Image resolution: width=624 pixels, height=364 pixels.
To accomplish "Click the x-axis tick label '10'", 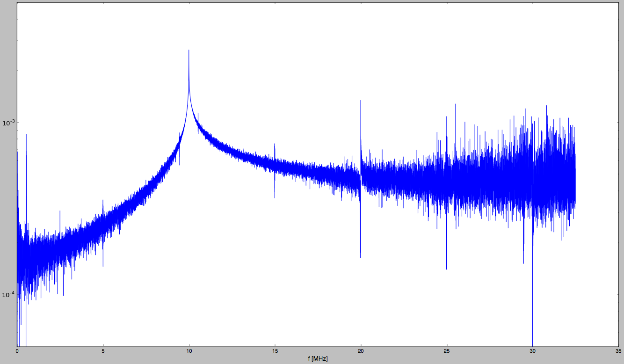I will click(189, 350).
